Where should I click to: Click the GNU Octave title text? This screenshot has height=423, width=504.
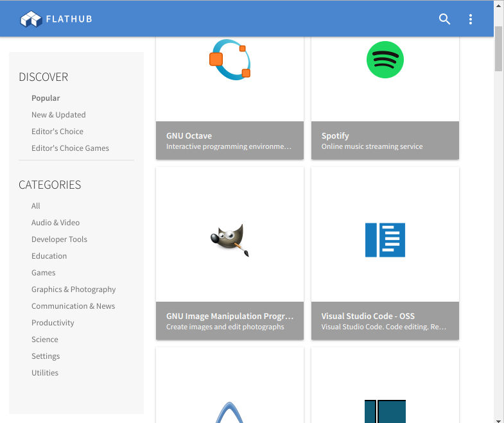coord(189,136)
